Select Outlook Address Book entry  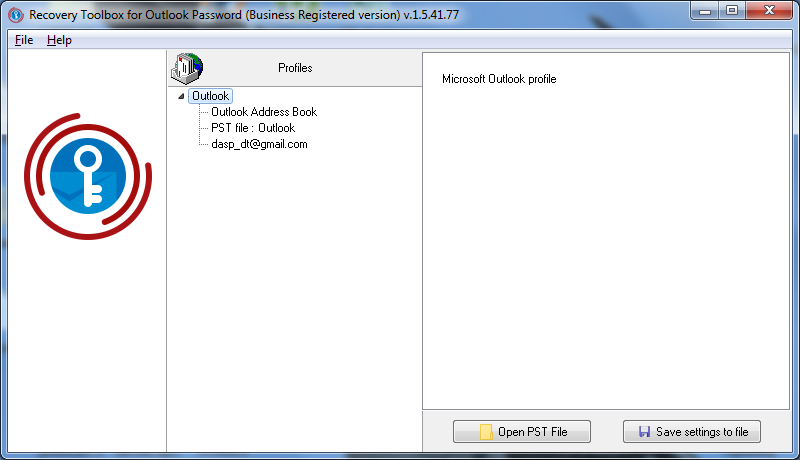coord(264,112)
